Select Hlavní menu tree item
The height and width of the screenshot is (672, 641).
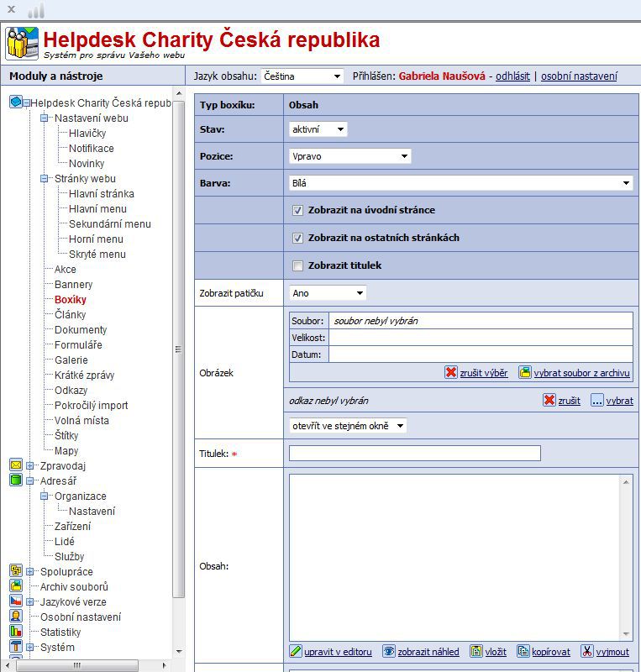[97, 208]
